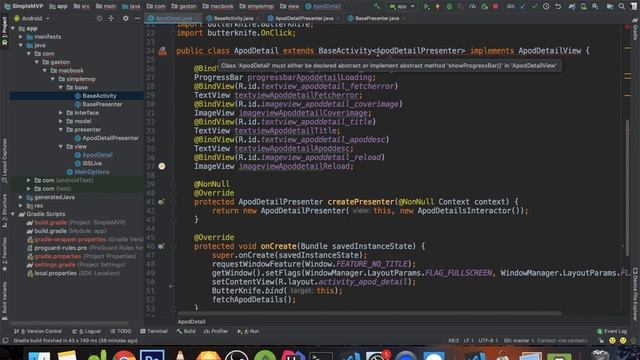Open the SDK Manager icon
The width and height of the screenshot is (640, 360).
coord(596,6)
